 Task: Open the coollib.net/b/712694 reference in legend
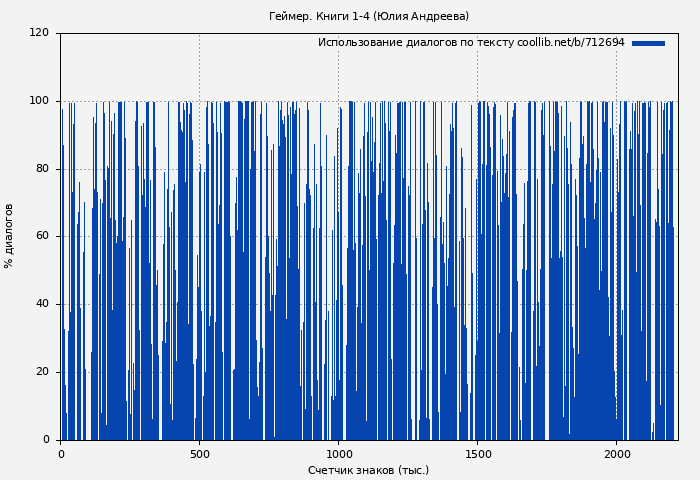click(570, 43)
